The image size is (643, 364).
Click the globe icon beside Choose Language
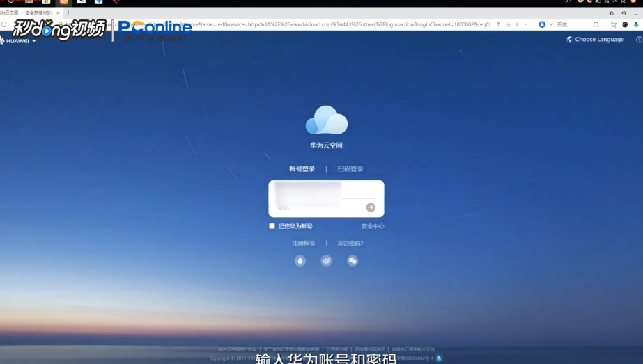tap(570, 40)
